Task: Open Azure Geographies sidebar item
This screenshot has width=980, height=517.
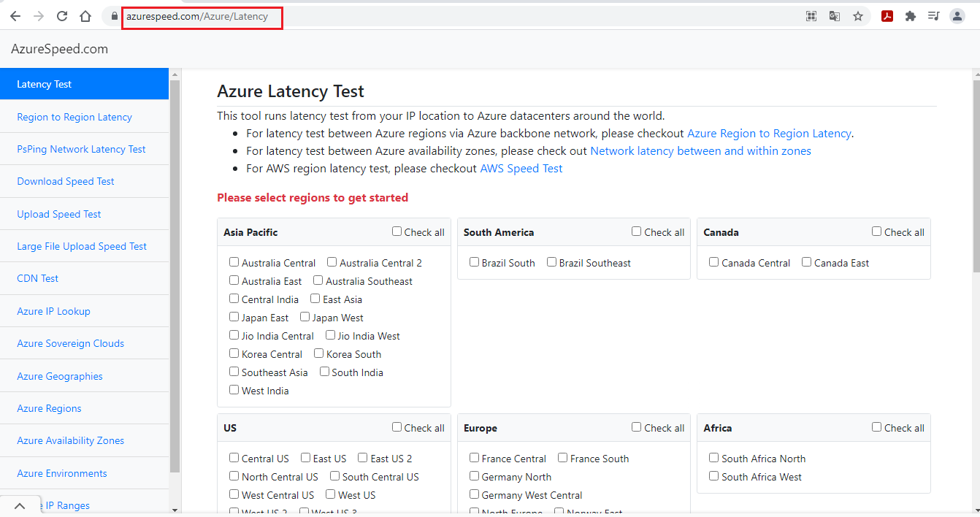Action: click(85, 376)
